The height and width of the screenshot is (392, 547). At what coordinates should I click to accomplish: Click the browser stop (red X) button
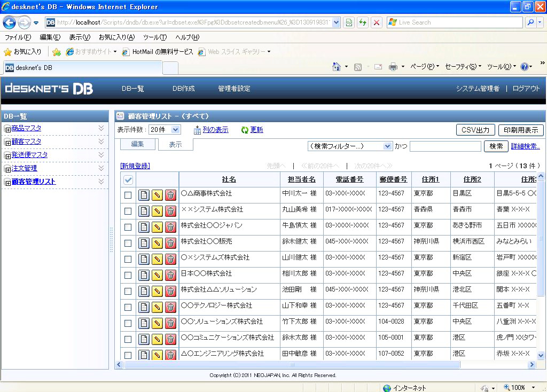tap(377, 22)
